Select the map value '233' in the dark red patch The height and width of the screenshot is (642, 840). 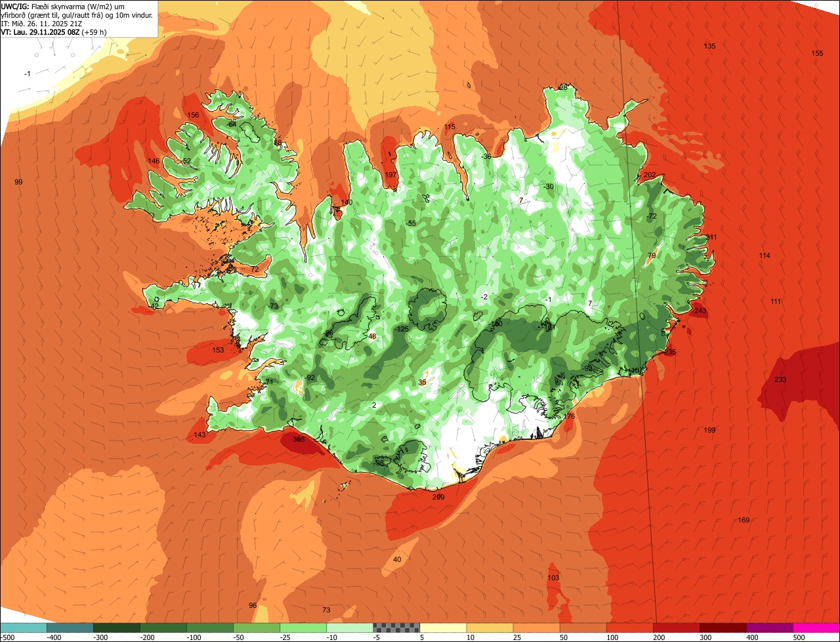pyautogui.click(x=780, y=379)
